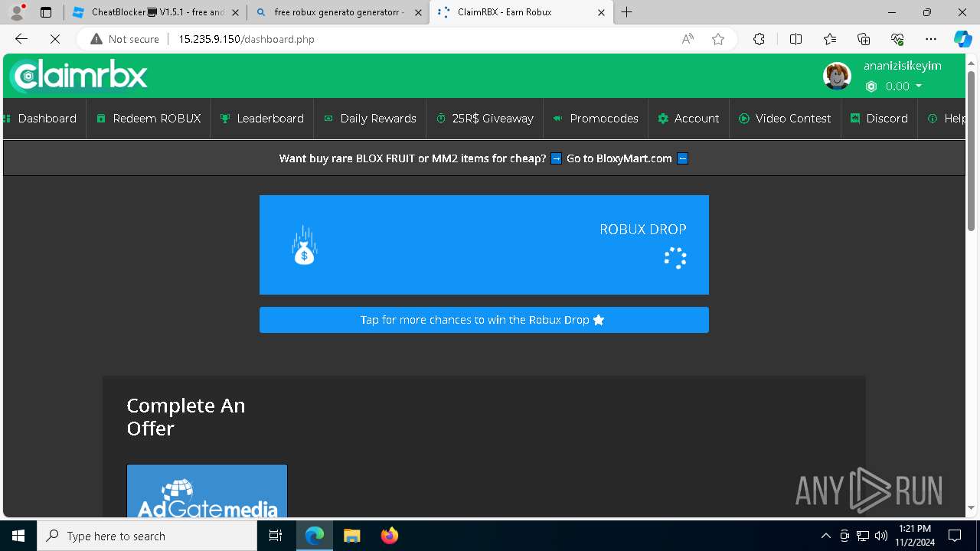Open the Video Contest page

785,119
